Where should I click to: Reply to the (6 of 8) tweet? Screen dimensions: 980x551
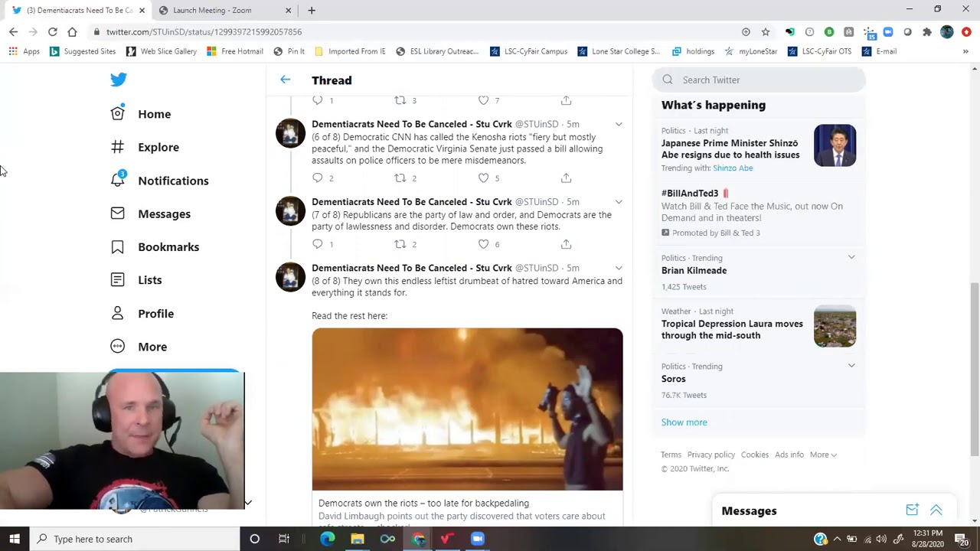pyautogui.click(x=318, y=178)
